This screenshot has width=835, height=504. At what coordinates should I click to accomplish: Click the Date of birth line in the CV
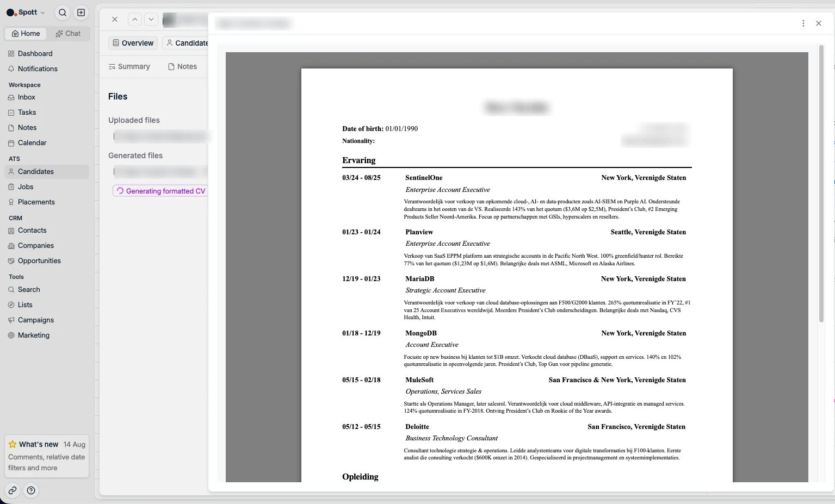point(380,129)
